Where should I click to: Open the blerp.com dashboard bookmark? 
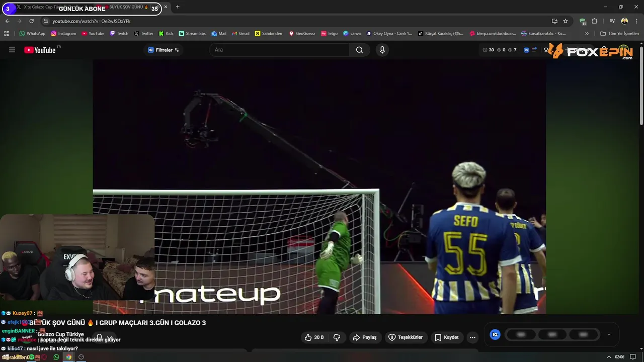coord(493,34)
